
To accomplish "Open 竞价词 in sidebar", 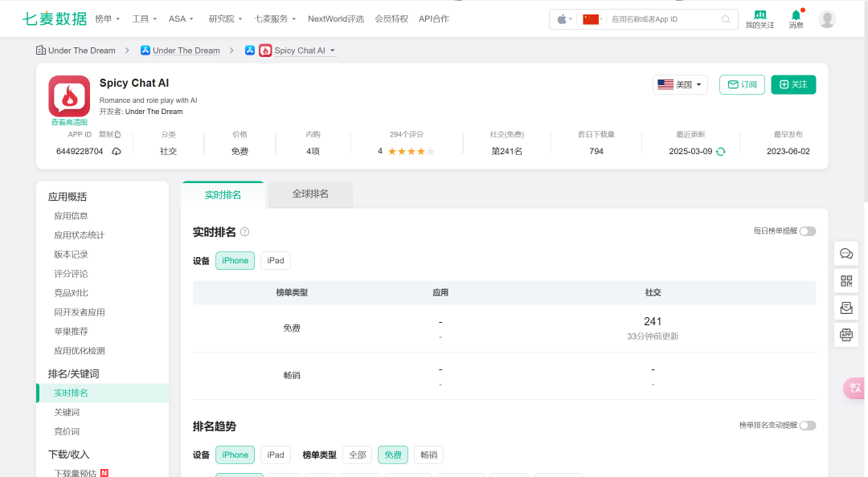I will pyautogui.click(x=67, y=431).
